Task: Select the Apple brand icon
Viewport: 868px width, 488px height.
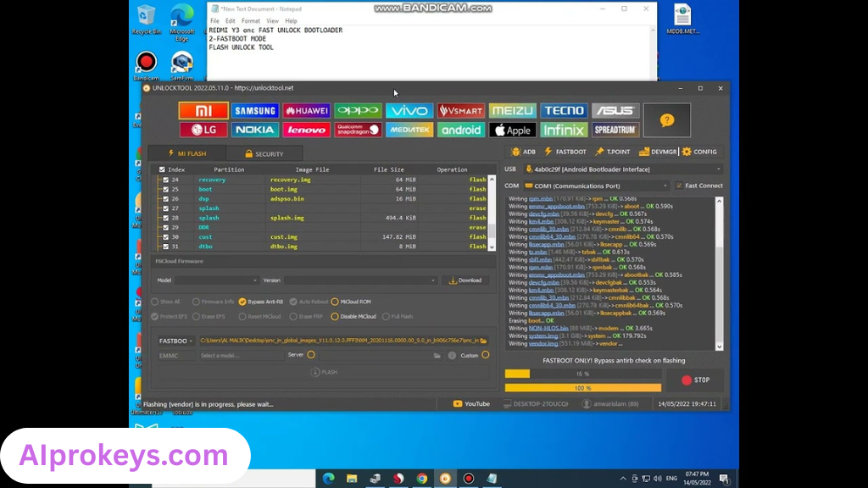Action: pos(513,130)
